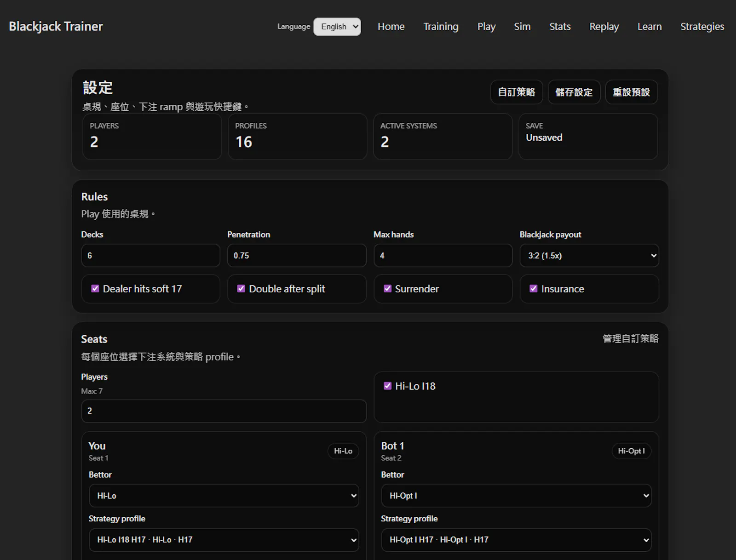The image size is (736, 560).
Task: Open the Language dropdown
Action: click(337, 27)
